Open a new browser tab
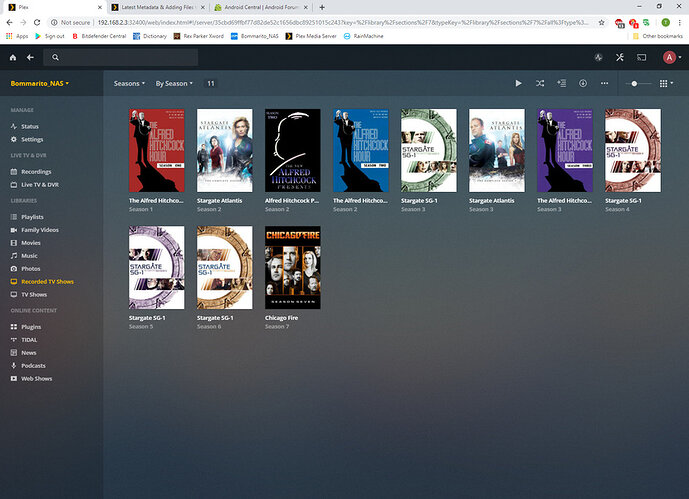The width and height of the screenshot is (689, 499). (x=322, y=7)
